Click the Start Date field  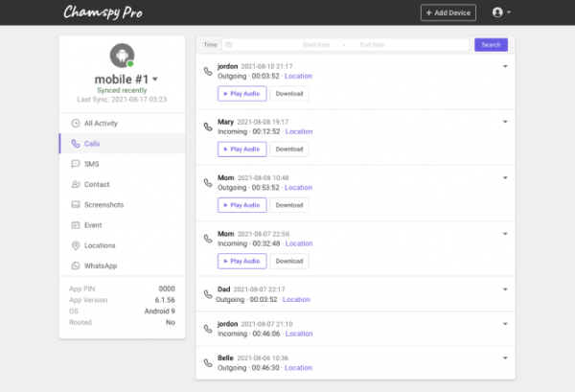coord(316,45)
